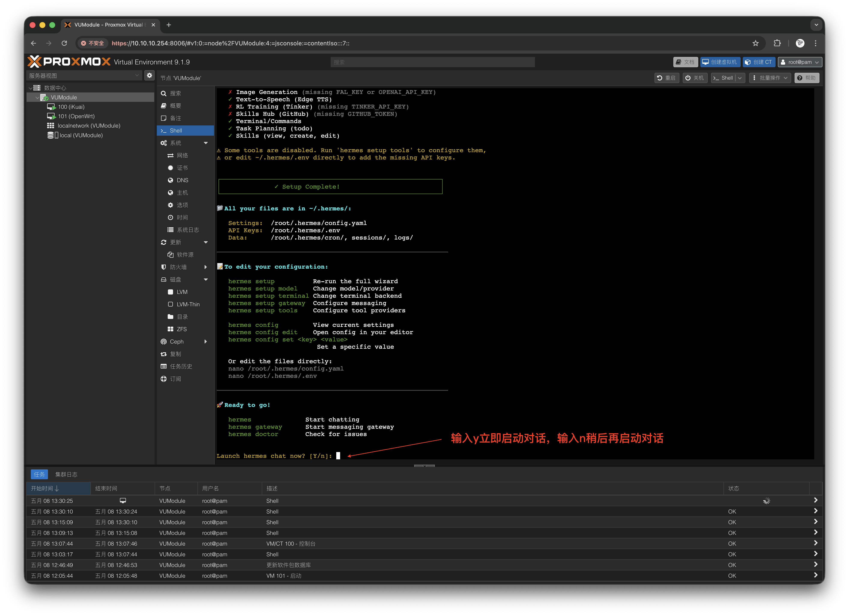The width and height of the screenshot is (849, 616).
Task: Sort tasks by 开始时间 column header
Action: point(58,488)
